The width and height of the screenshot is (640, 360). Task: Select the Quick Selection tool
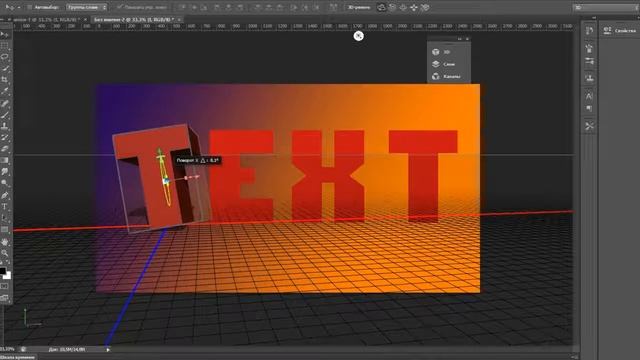click(4, 69)
